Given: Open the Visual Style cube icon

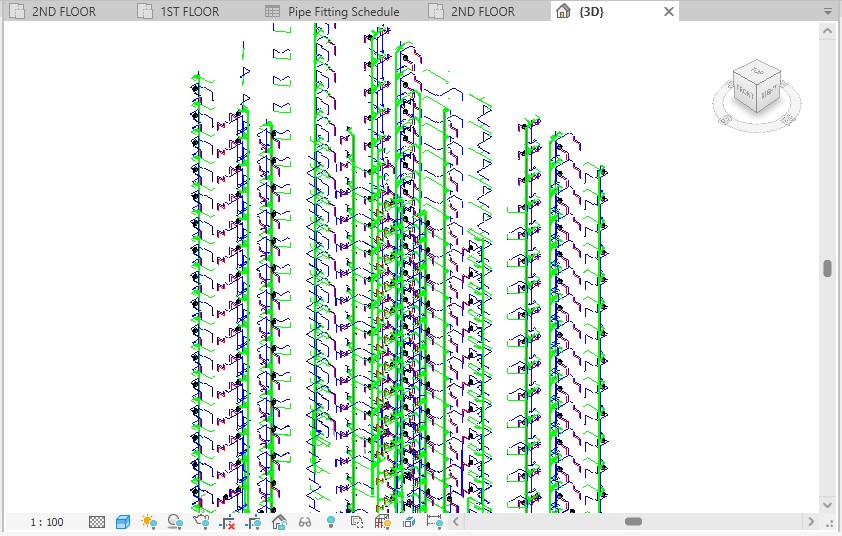Looking at the screenshot, I should click(123, 521).
